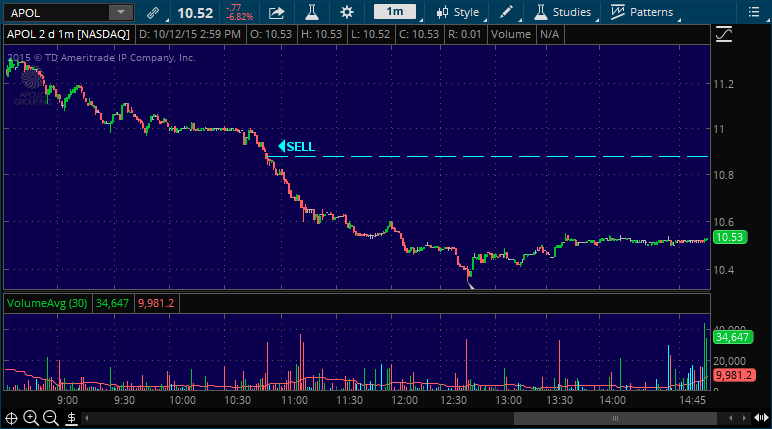
Task: Click the scrollbar left arrow at far left
Action: 87,419
